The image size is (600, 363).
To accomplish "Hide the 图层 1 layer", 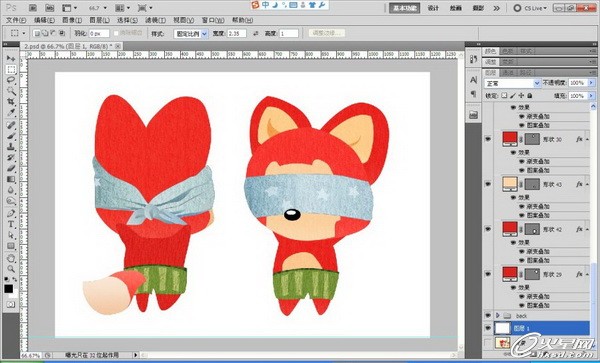I will pyautogui.click(x=488, y=328).
